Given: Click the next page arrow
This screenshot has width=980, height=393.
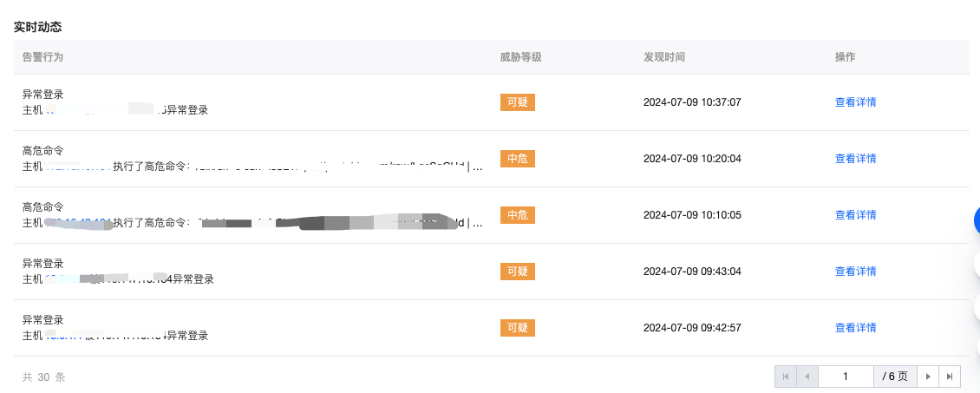Looking at the screenshot, I should (x=929, y=377).
